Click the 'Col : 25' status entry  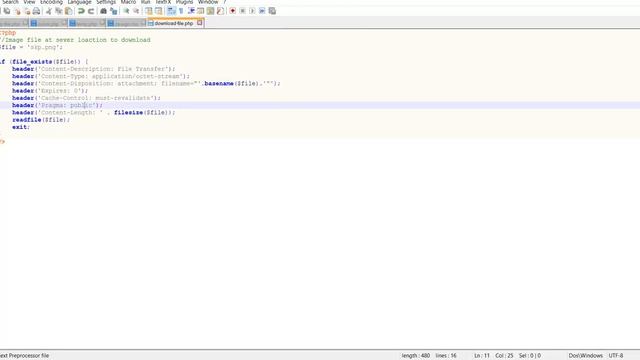click(504, 356)
